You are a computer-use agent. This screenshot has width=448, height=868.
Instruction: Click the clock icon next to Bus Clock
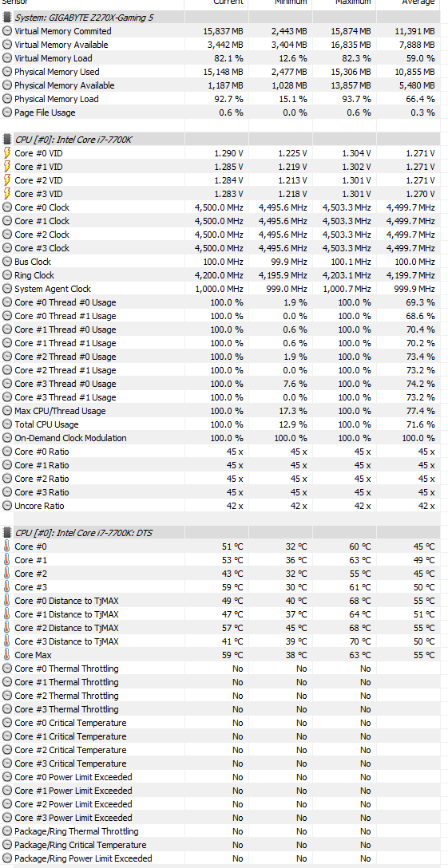pos(7,262)
